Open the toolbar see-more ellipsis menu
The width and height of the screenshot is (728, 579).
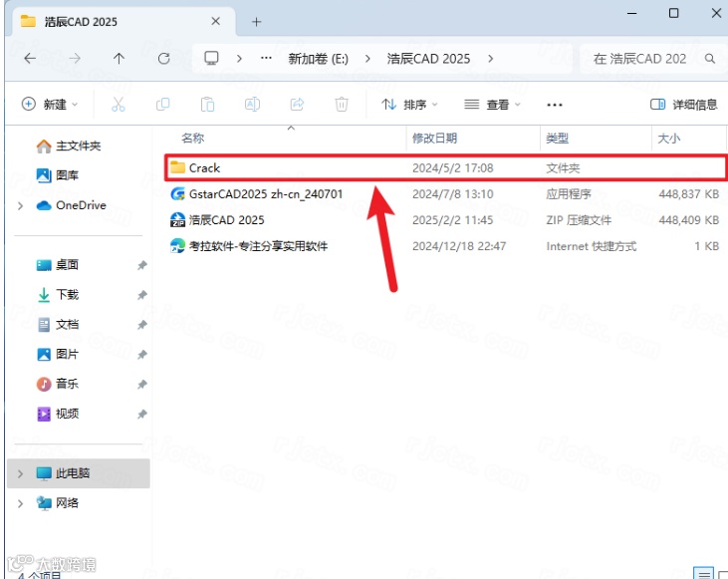click(x=555, y=105)
